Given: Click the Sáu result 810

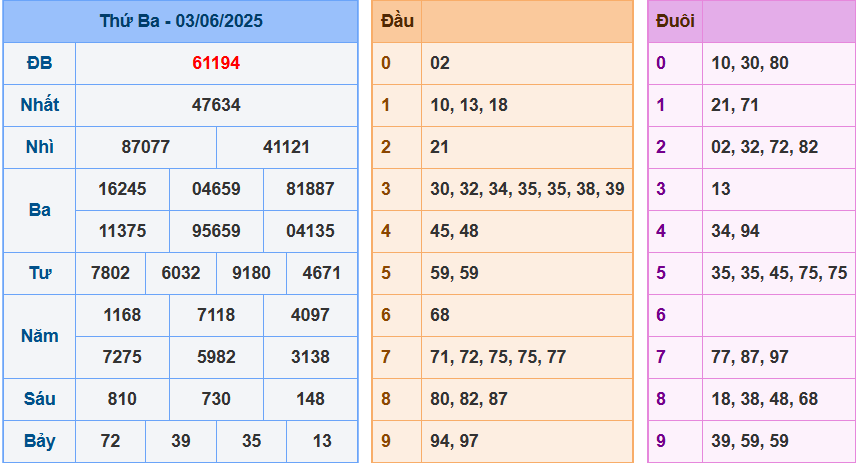Looking at the screenshot, I should pos(122,399).
